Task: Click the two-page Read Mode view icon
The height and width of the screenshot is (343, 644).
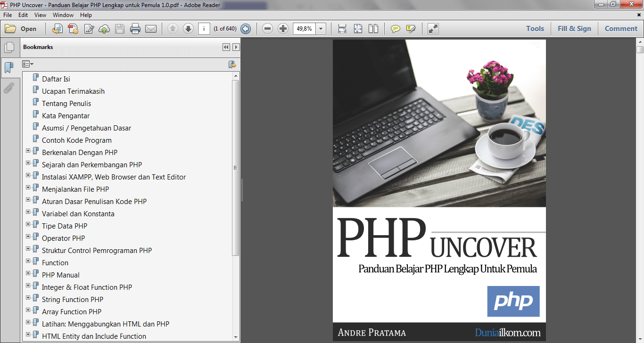Action: pos(373,29)
